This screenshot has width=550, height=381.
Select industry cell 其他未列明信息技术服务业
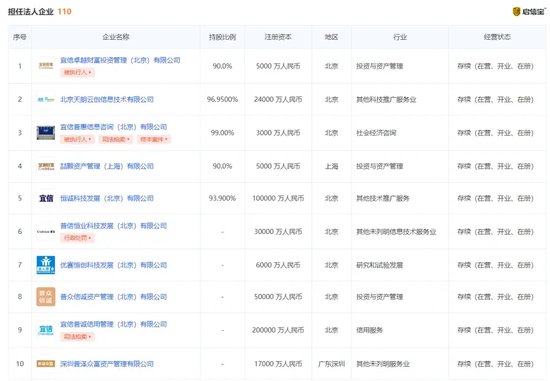pyautogui.click(x=396, y=232)
